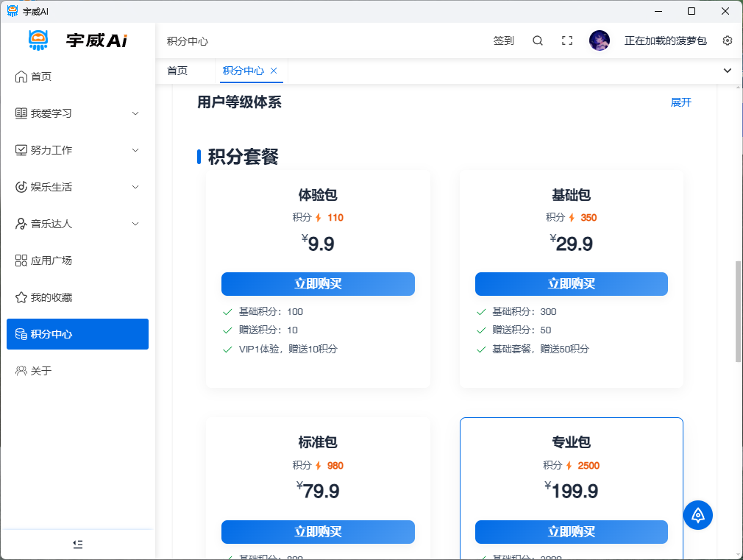Switch to the 首页 tab
743x560 pixels.
177,71
